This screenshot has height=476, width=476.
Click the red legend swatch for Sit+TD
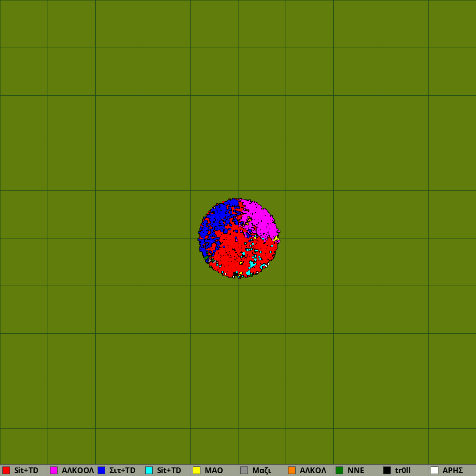[x=6, y=470]
